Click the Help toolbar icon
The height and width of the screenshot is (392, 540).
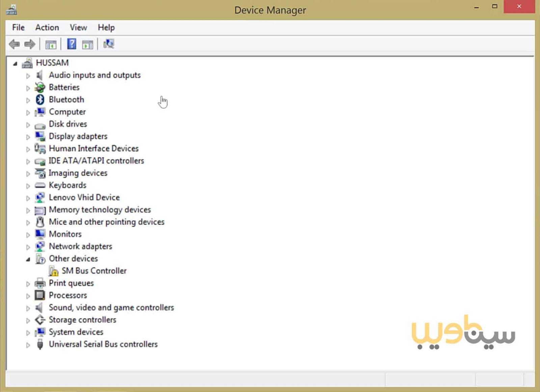pos(71,44)
